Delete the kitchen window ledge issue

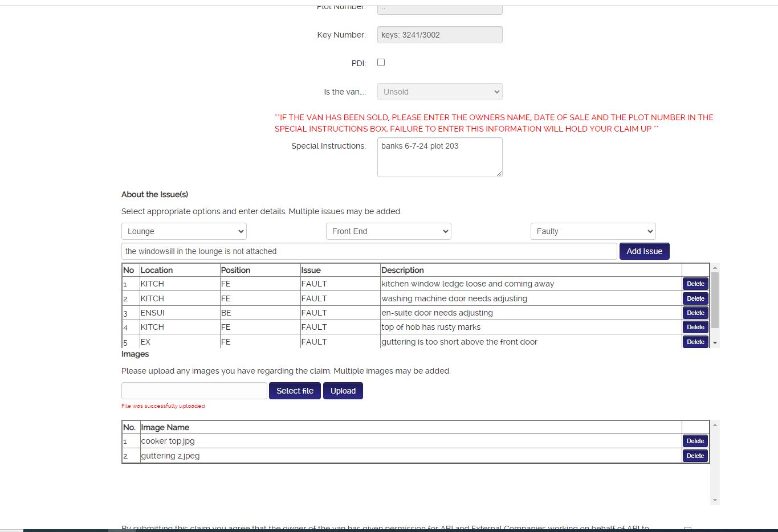pyautogui.click(x=695, y=284)
